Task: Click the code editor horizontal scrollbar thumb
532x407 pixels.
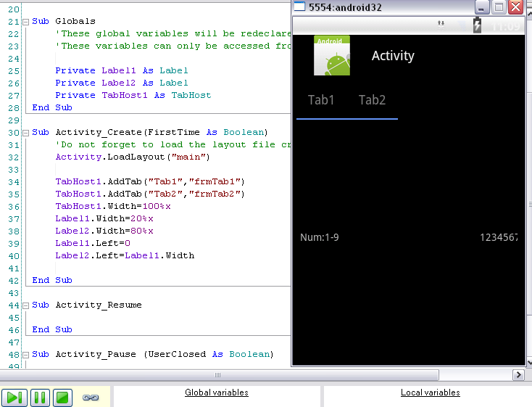Action: pyautogui.click(x=219, y=375)
